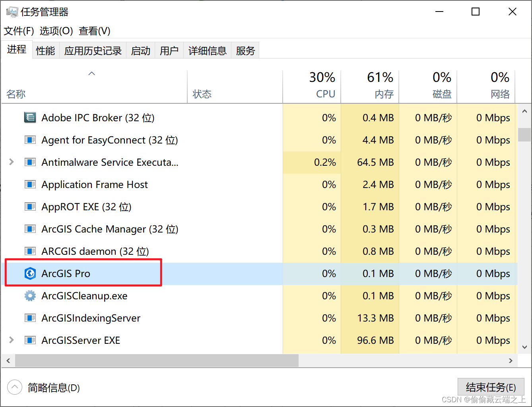Image resolution: width=532 pixels, height=407 pixels.
Task: Click the Adobe IPC Broker process icon
Action: [x=30, y=118]
